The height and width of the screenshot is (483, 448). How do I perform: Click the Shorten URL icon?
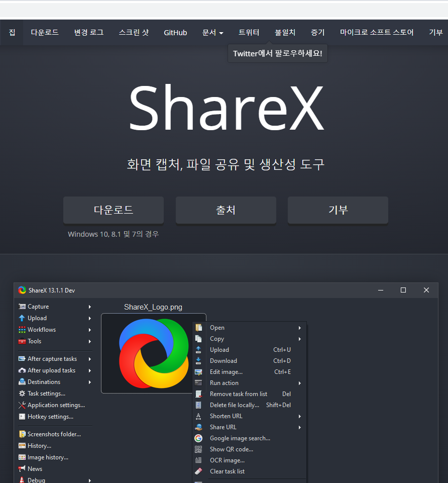(x=198, y=416)
